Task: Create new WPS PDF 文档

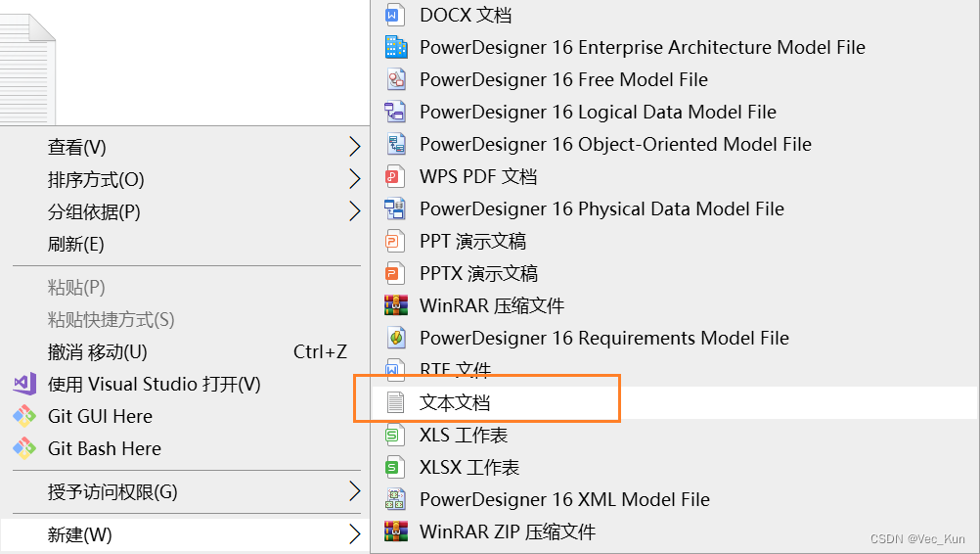Action: point(675,176)
